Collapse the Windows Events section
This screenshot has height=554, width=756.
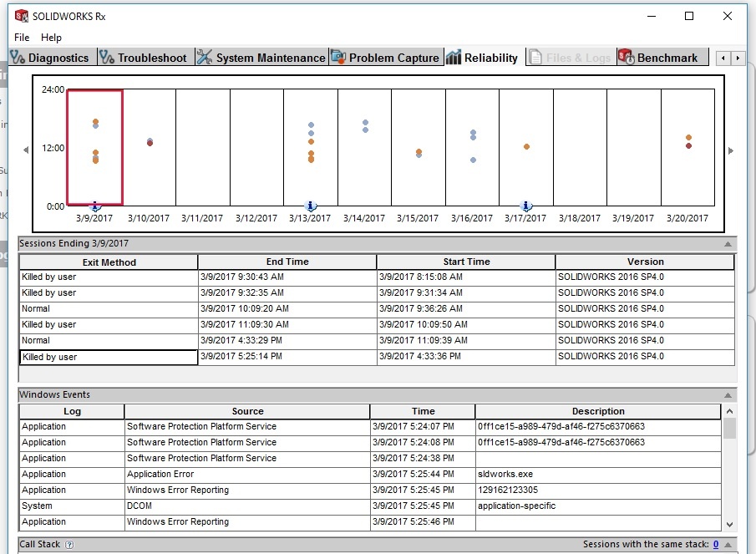click(728, 395)
